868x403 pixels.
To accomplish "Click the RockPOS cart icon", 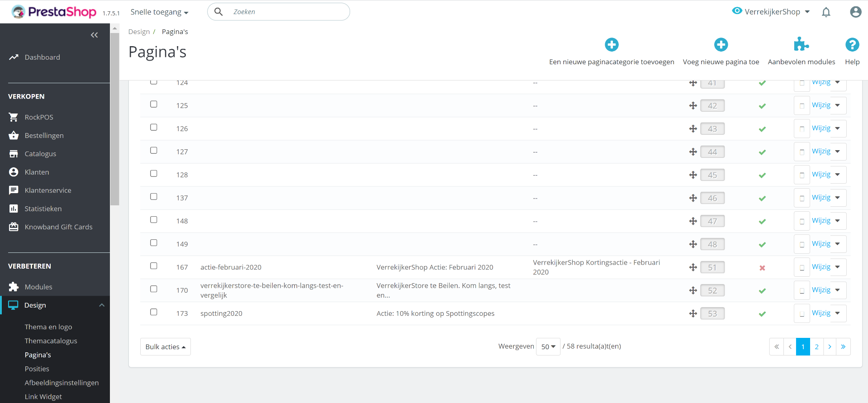I will (14, 117).
